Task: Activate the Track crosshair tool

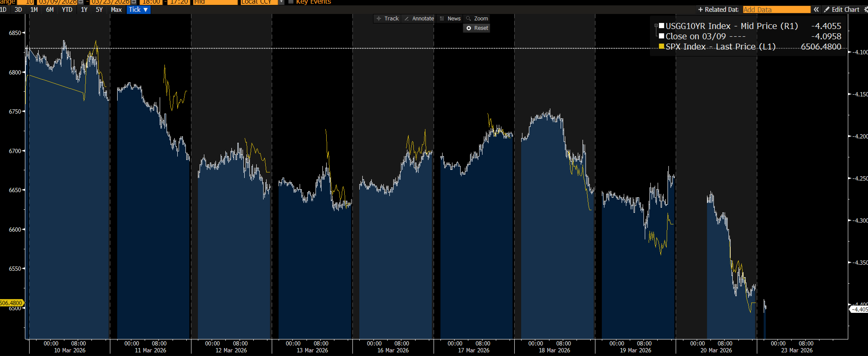Action: tap(387, 18)
